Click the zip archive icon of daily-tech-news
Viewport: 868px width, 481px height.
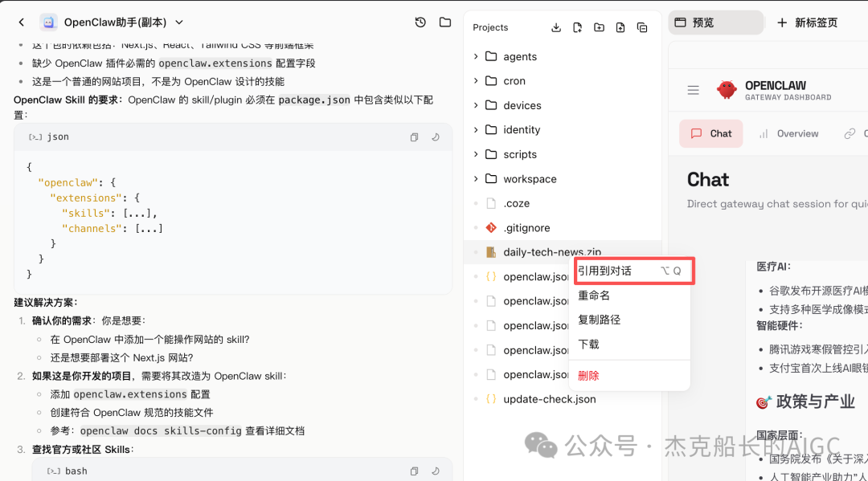point(491,252)
